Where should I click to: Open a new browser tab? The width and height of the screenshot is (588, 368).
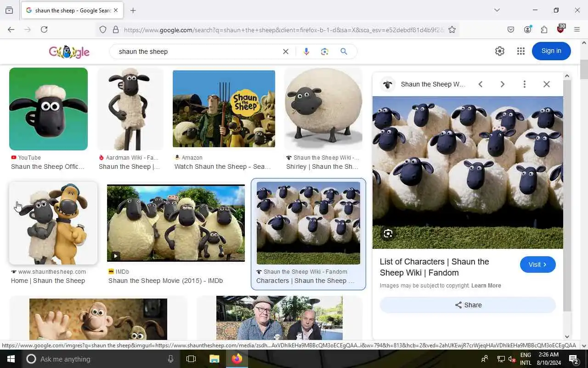click(x=133, y=10)
